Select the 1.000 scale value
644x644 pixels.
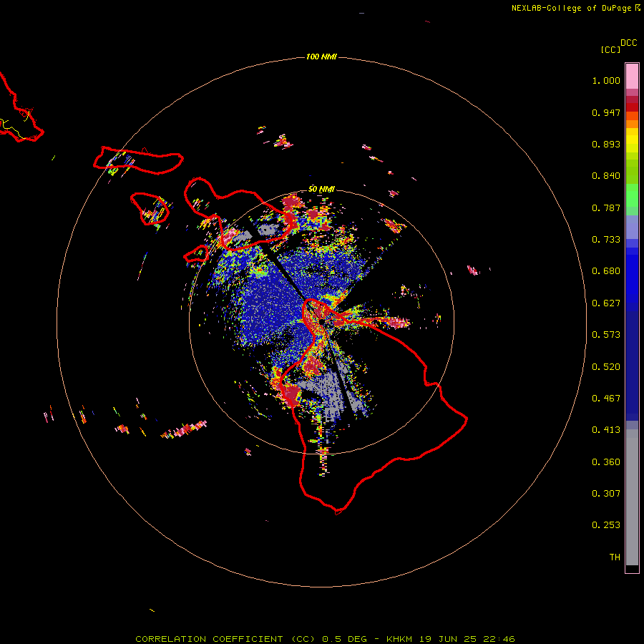pyautogui.click(x=606, y=80)
